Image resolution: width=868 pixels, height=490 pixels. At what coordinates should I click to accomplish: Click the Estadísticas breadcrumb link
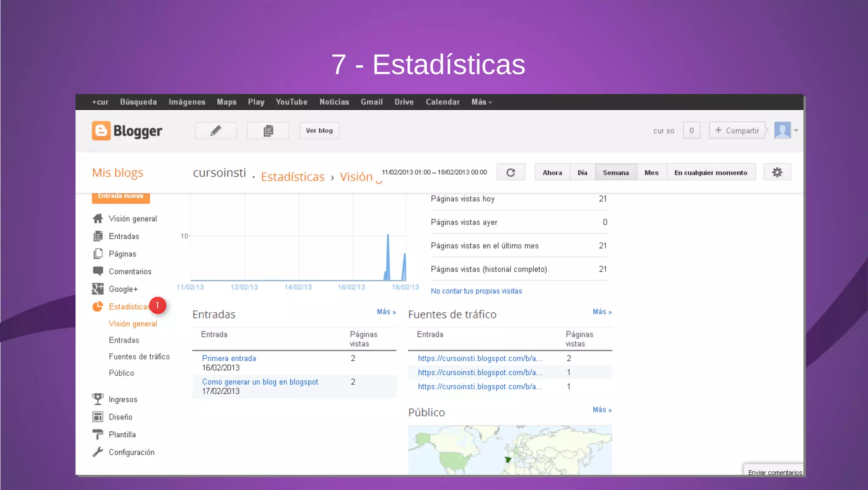[292, 177]
